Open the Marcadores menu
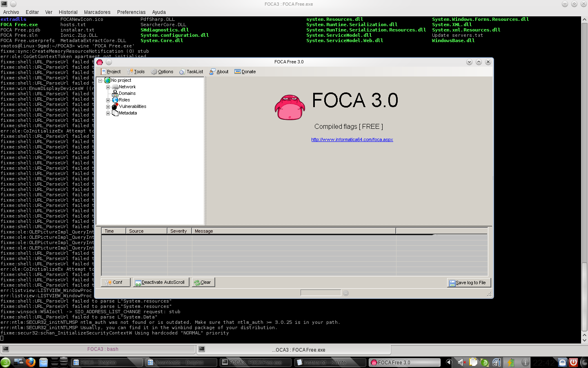This screenshot has width=588, height=368. coord(97,12)
